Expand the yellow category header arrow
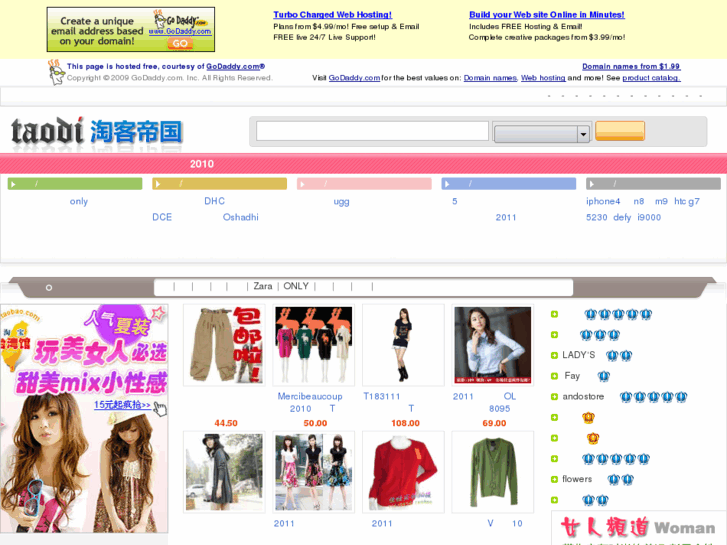 tap(158, 184)
